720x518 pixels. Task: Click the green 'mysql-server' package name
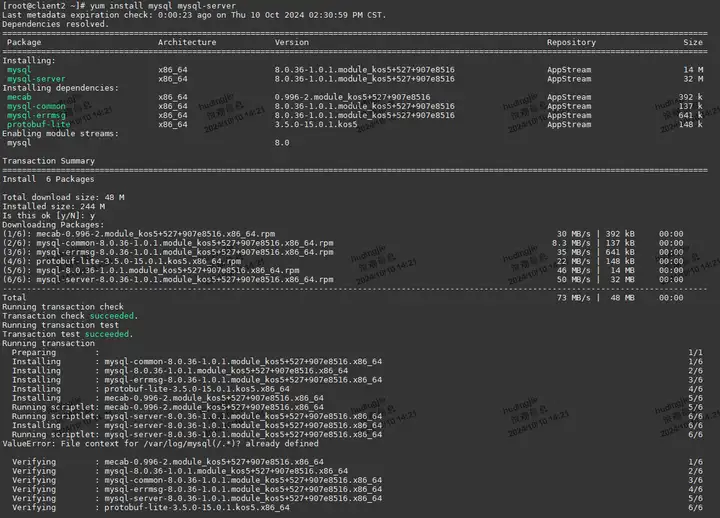[36, 79]
